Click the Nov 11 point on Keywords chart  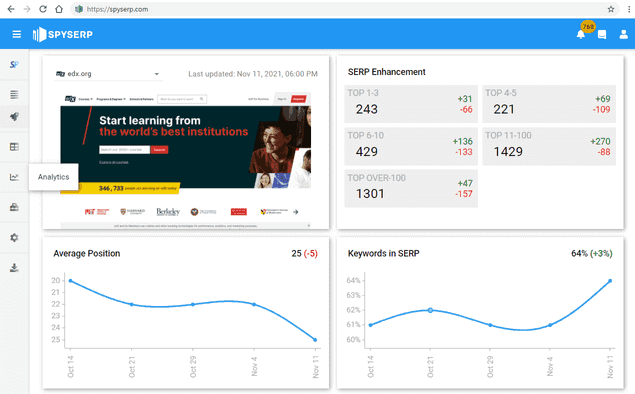(x=610, y=281)
